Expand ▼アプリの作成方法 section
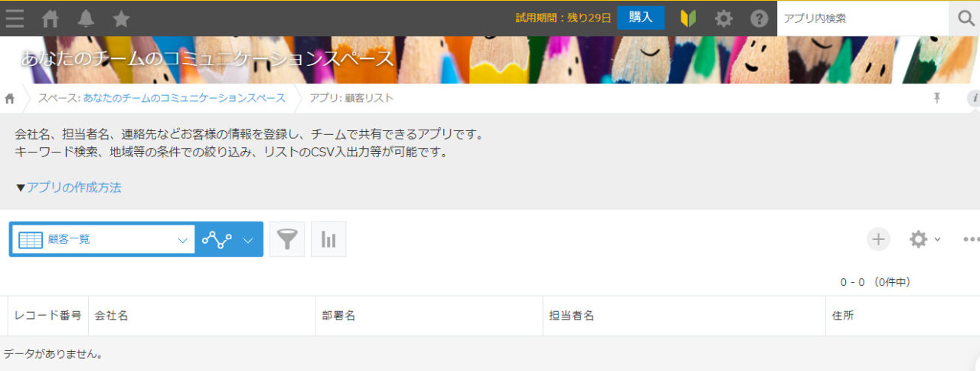The width and height of the screenshot is (980, 371). coord(68,187)
